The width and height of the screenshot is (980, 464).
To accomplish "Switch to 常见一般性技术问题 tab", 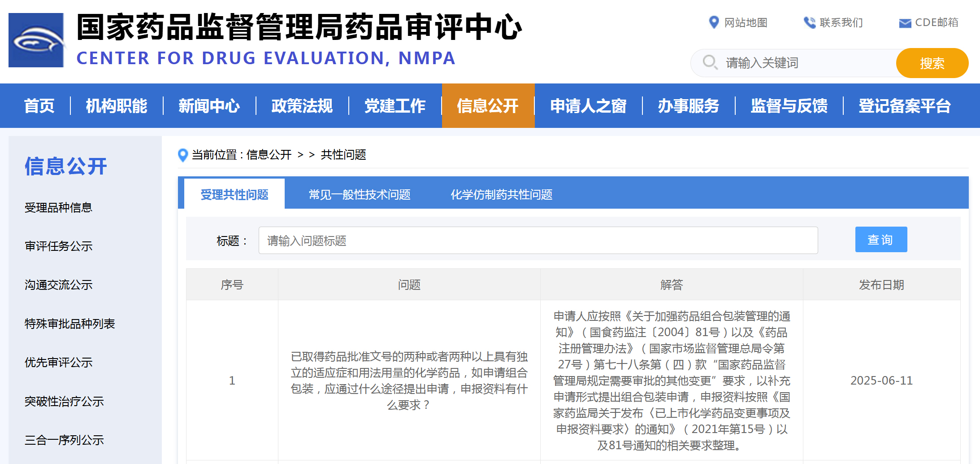I will tap(360, 194).
